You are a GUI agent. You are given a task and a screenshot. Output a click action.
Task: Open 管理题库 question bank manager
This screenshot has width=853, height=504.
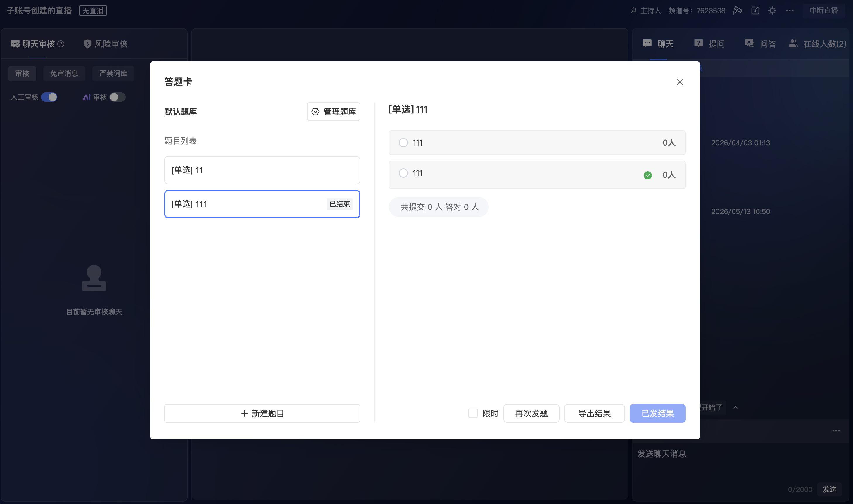pyautogui.click(x=334, y=112)
